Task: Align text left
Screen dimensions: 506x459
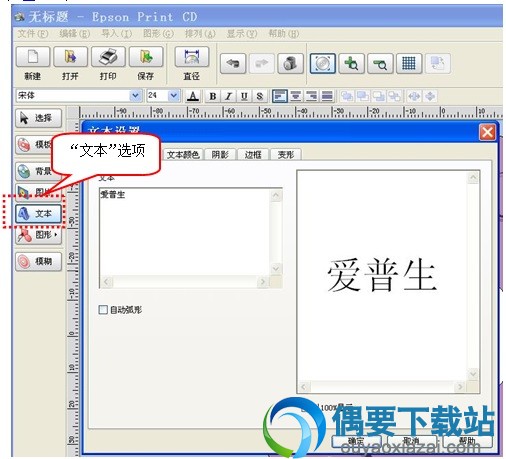Action: click(280, 96)
